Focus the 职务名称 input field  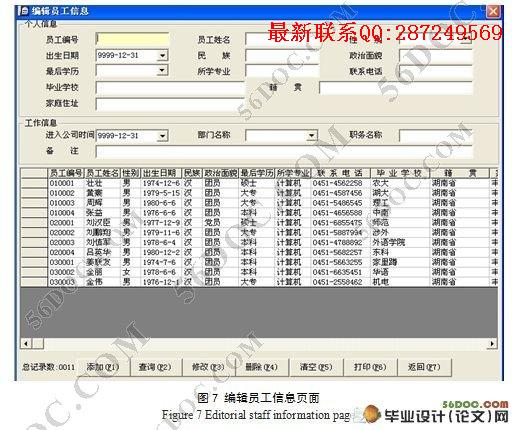(x=436, y=135)
